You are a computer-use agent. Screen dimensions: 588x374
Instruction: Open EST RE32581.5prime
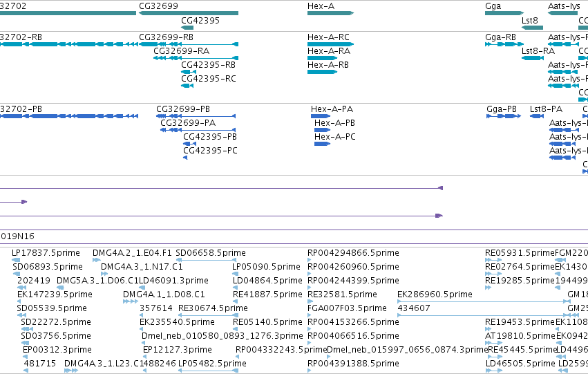coord(342,294)
